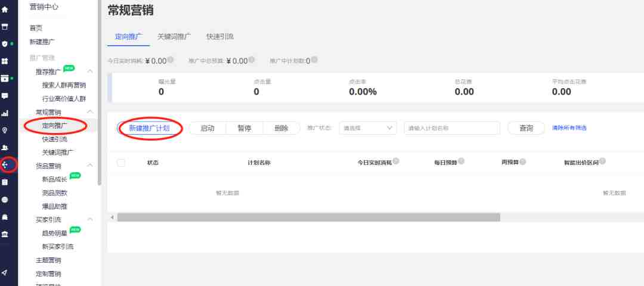Select the bar chart analytics icon

(x=5, y=113)
